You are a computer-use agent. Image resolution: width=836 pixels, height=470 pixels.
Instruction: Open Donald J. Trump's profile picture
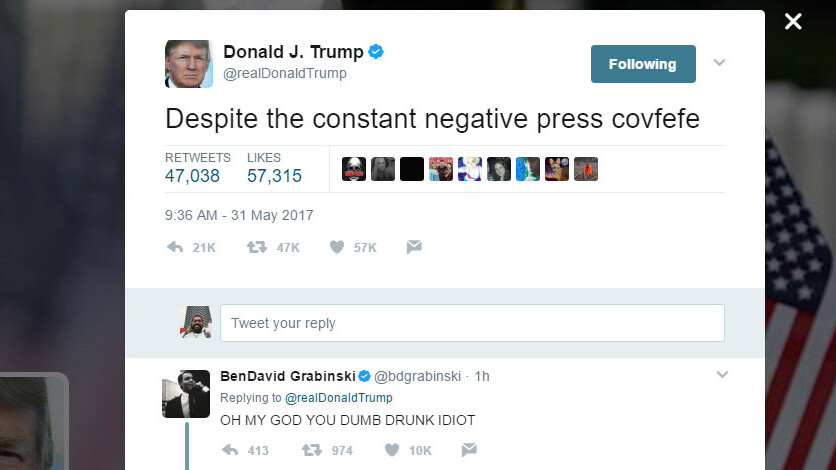(189, 64)
